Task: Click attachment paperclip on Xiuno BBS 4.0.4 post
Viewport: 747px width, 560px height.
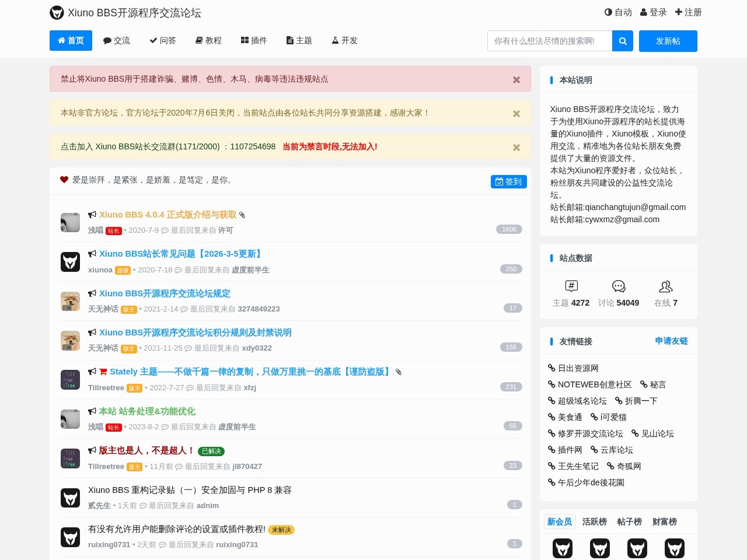Action: [x=242, y=215]
